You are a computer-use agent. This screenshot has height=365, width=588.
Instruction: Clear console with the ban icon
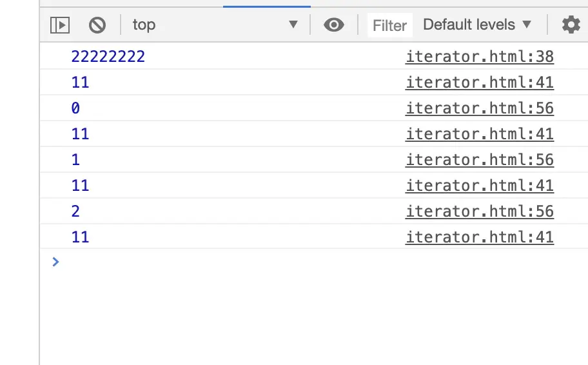click(97, 25)
